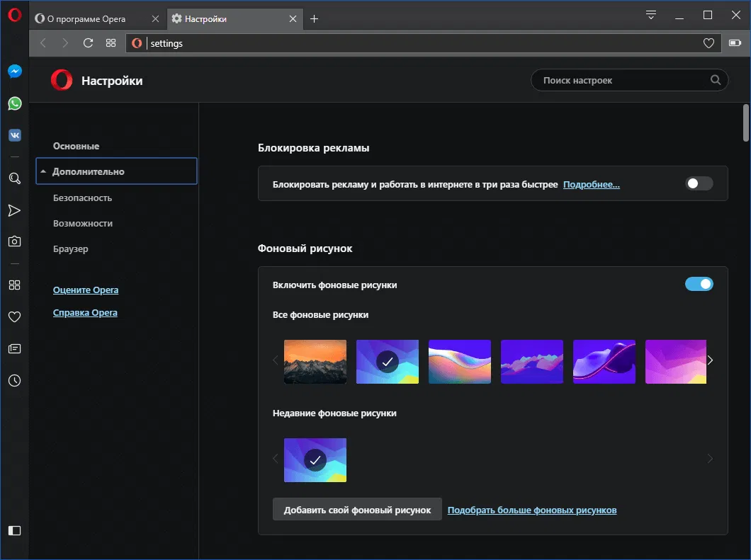Click the magnifier in settings search
751x560 pixels.
[x=715, y=80]
